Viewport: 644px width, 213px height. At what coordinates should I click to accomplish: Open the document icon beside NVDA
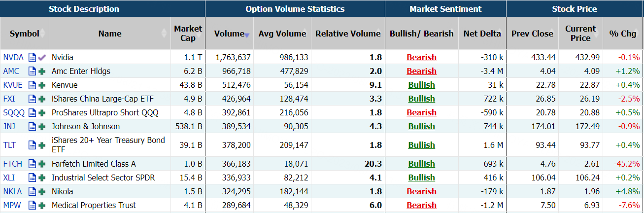click(x=33, y=57)
